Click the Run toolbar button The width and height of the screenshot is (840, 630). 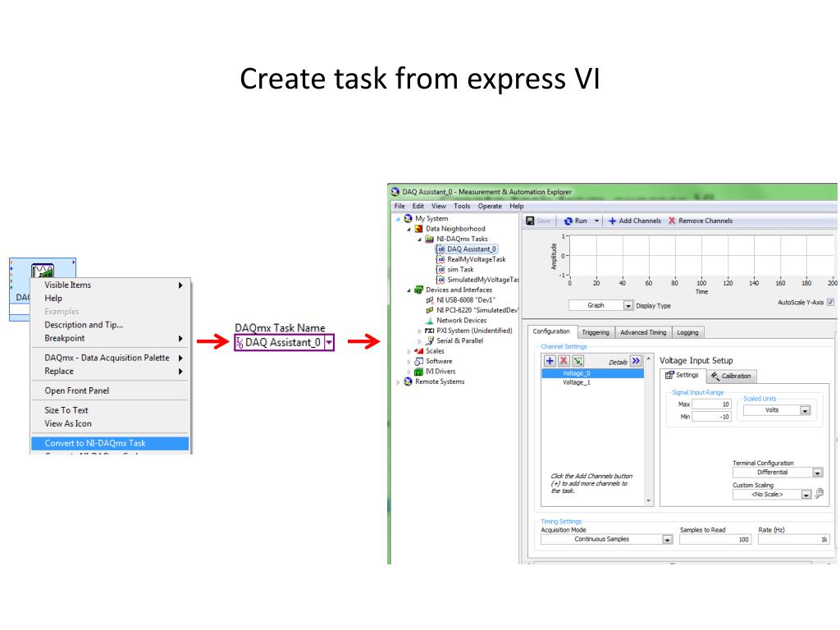coord(575,221)
